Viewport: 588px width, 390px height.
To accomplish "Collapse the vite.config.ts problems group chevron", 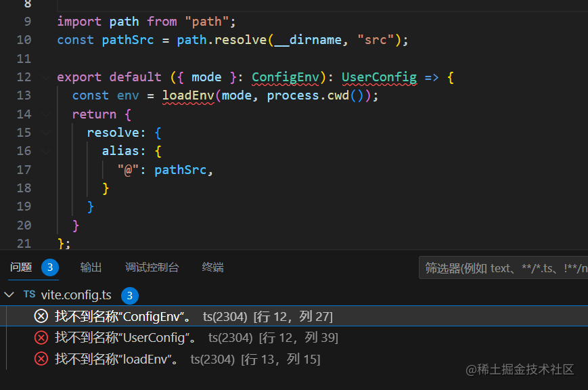I will coord(9,295).
